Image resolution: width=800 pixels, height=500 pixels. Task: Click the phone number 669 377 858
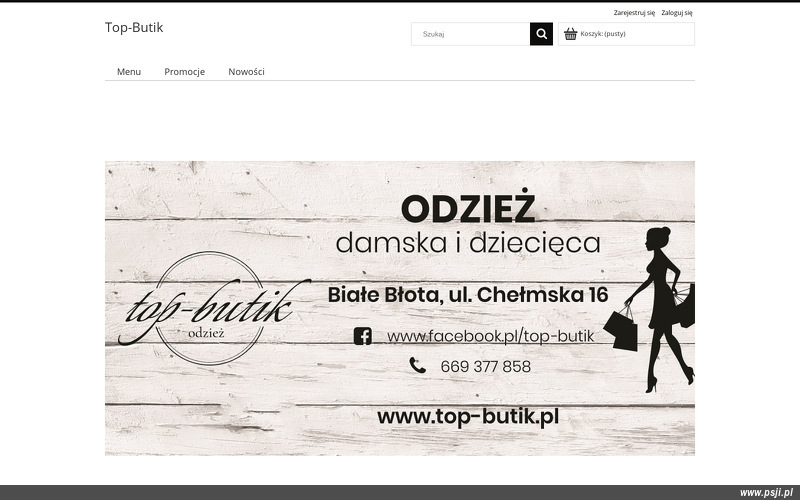click(x=485, y=366)
